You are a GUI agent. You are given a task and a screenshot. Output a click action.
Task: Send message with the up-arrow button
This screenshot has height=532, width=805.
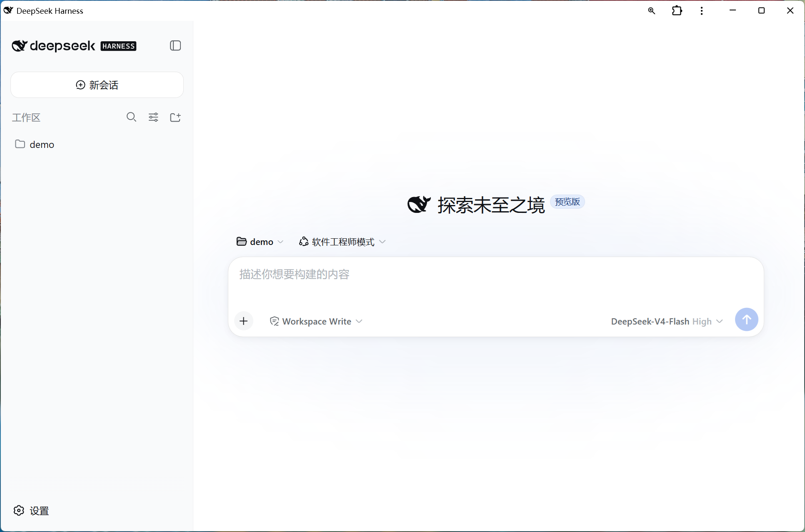click(x=746, y=320)
